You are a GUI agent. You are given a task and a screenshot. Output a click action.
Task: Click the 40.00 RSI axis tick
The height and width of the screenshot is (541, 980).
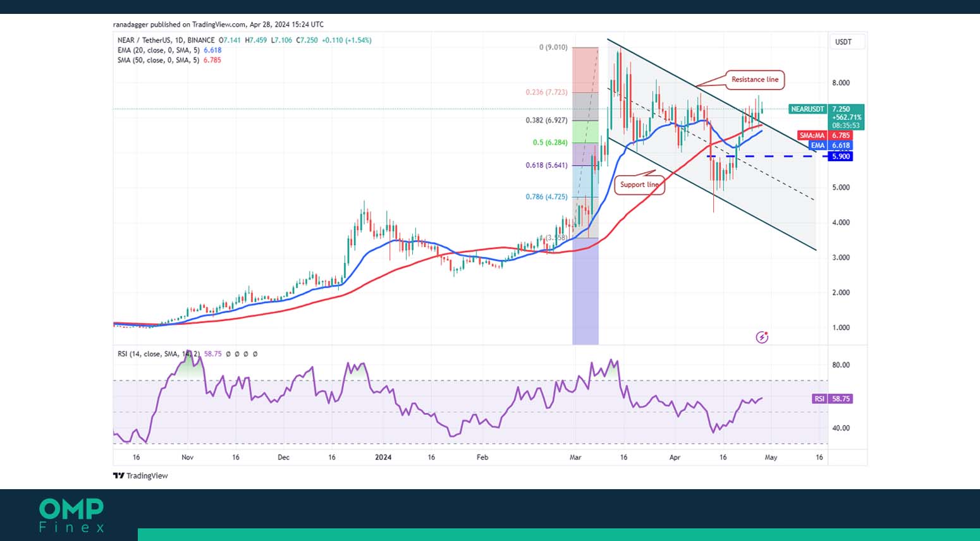841,429
